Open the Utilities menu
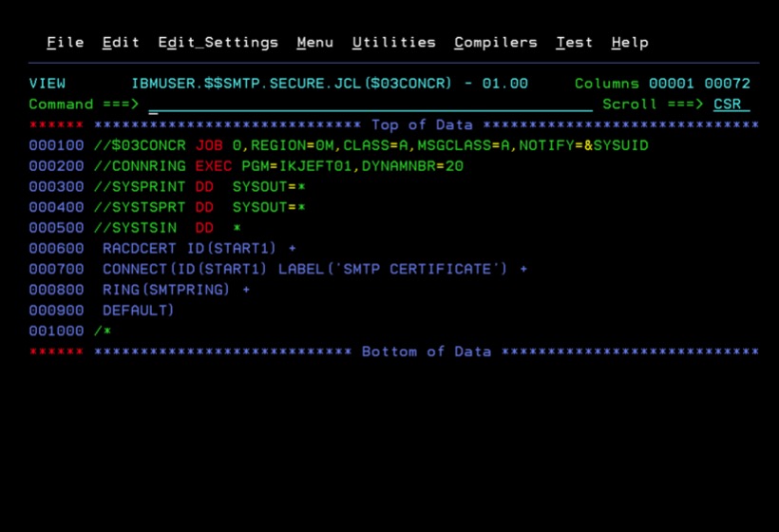Viewport: 779px width, 532px height. [394, 43]
